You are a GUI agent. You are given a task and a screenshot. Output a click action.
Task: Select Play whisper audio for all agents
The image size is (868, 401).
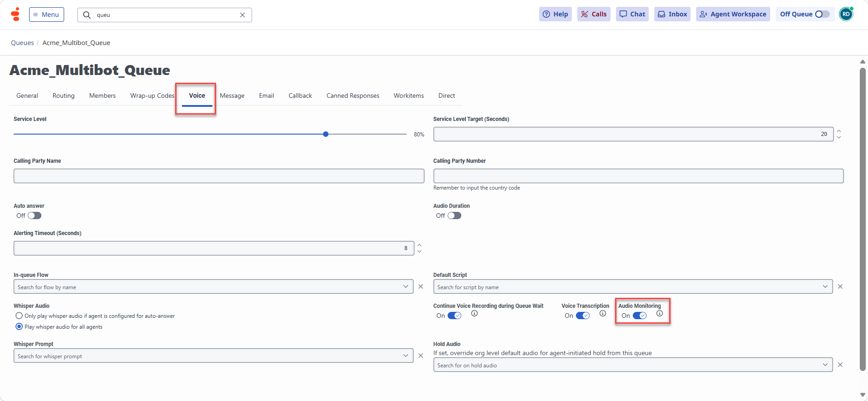[19, 326]
